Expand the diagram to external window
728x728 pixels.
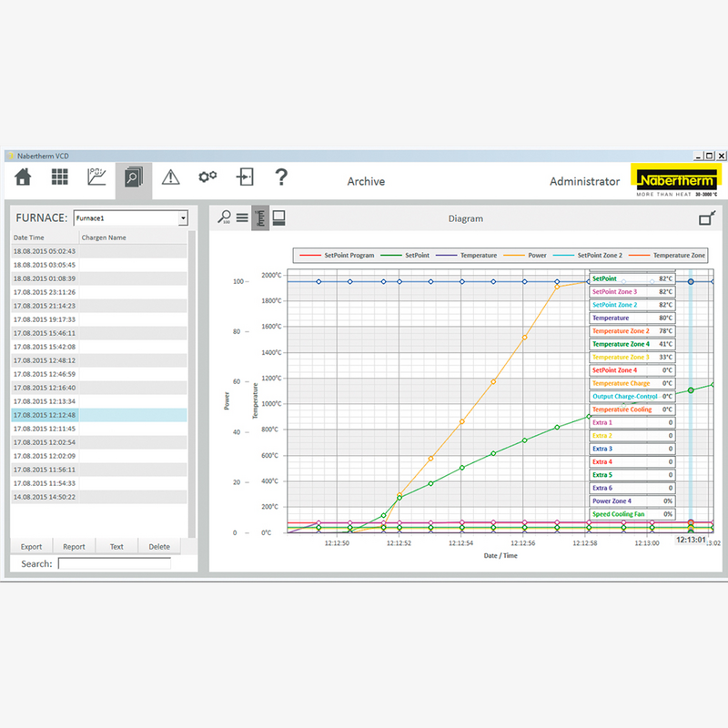click(x=706, y=218)
